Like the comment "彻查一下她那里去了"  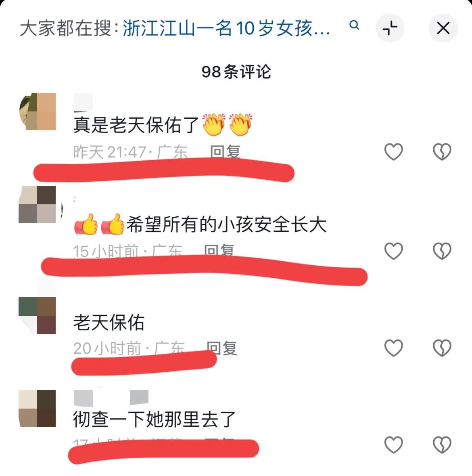click(393, 445)
